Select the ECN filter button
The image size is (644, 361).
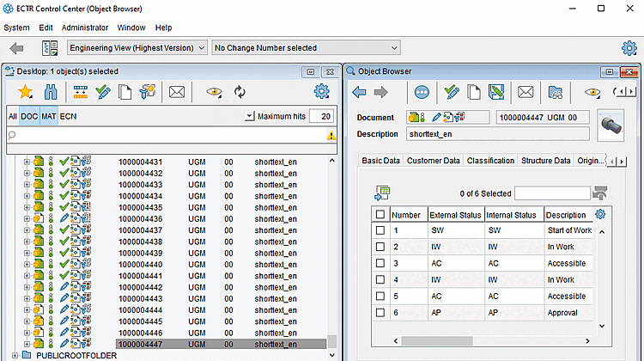pos(68,116)
